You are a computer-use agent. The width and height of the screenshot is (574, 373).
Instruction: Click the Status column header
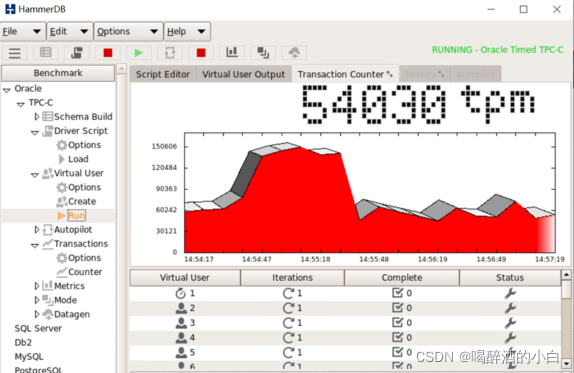[510, 277]
